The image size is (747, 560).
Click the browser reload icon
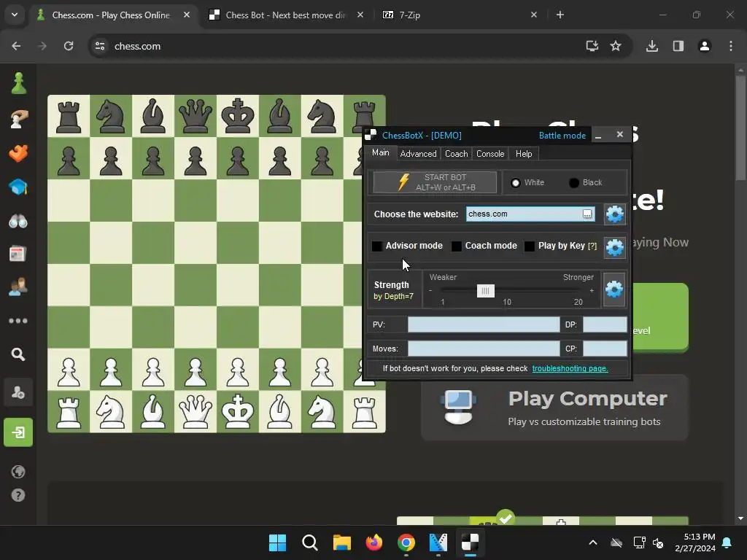coord(69,46)
